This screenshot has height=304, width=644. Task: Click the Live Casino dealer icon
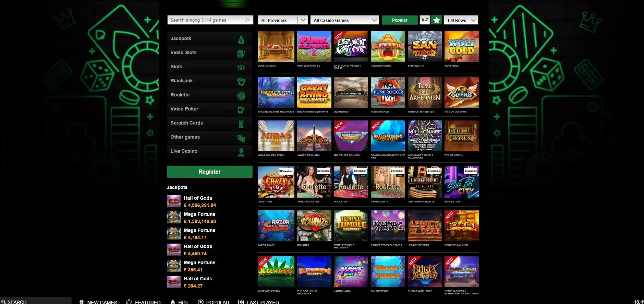point(241,152)
